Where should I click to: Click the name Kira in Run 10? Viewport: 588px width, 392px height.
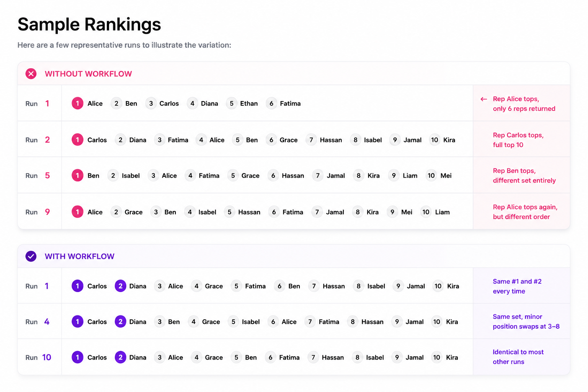pyautogui.click(x=452, y=357)
